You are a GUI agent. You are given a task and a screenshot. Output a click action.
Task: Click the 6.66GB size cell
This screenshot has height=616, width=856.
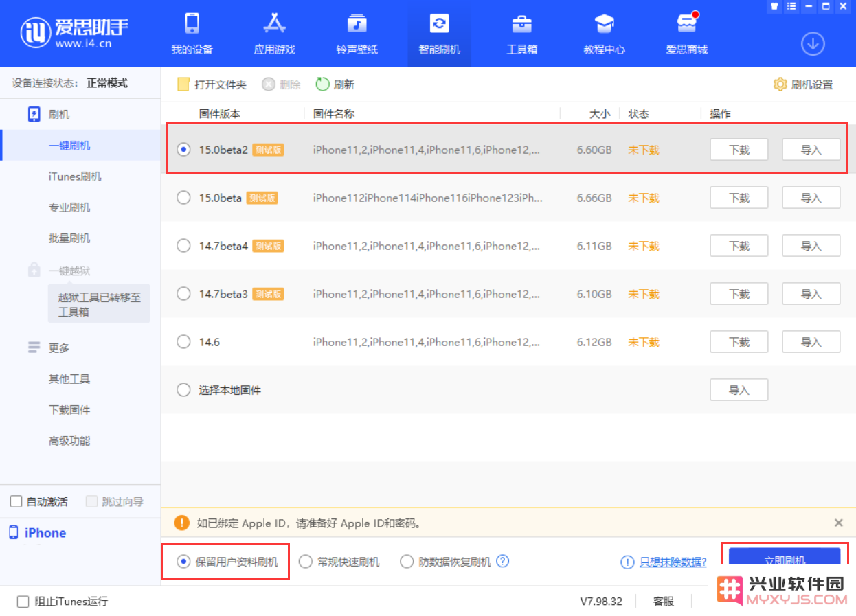point(594,198)
